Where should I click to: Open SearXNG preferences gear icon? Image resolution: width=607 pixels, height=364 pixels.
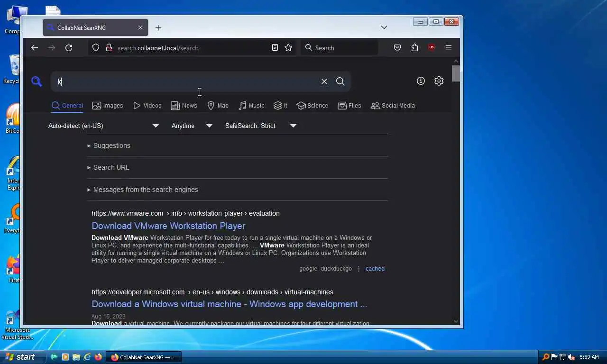pyautogui.click(x=439, y=81)
